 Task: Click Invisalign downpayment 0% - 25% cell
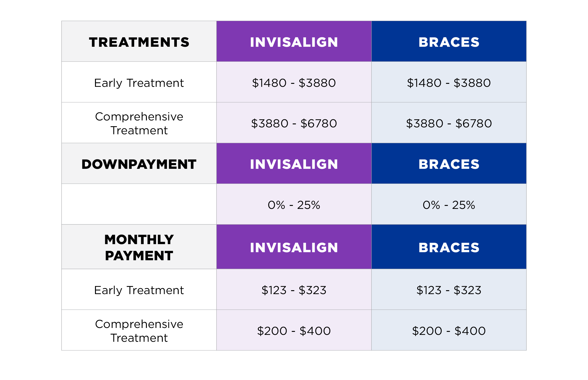pyautogui.click(x=294, y=204)
